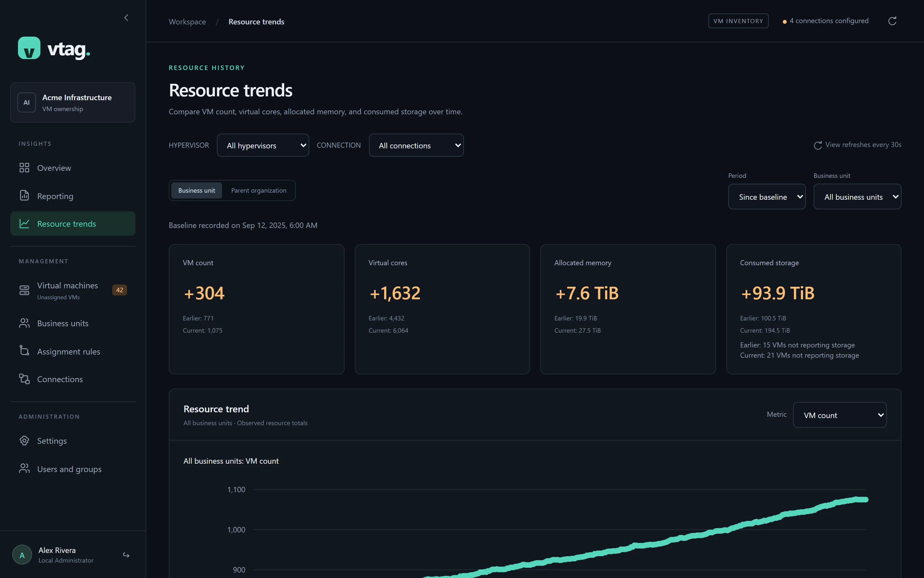Click the Baseline recorded on Sep 12 text
This screenshot has height=578, width=924.
[x=243, y=225]
